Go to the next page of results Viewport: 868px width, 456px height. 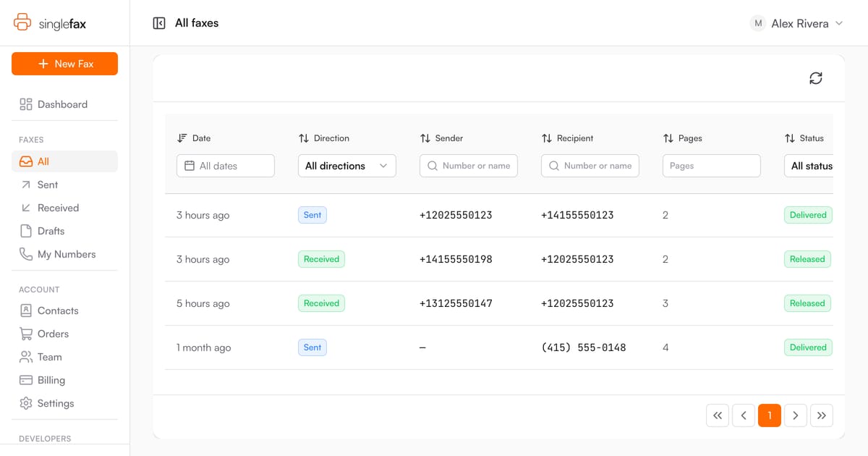pos(796,415)
